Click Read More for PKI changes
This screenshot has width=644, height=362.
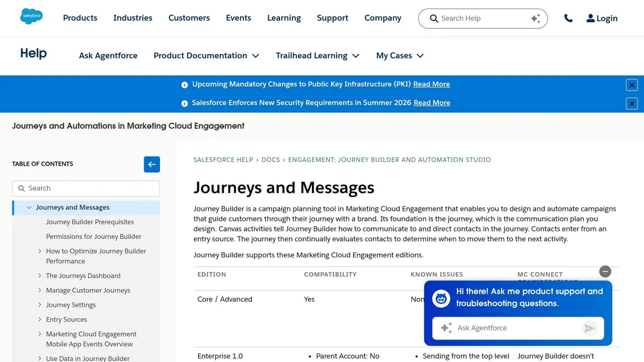tap(431, 84)
